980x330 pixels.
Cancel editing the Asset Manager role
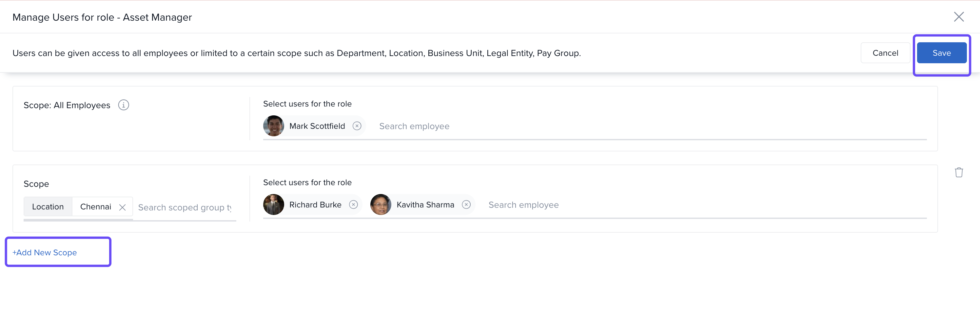(885, 53)
